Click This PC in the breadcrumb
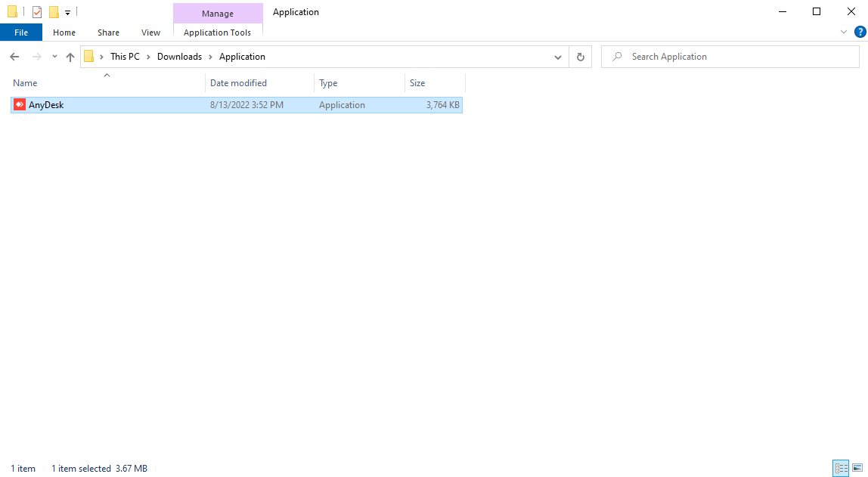This screenshot has width=868, height=477. [x=125, y=57]
